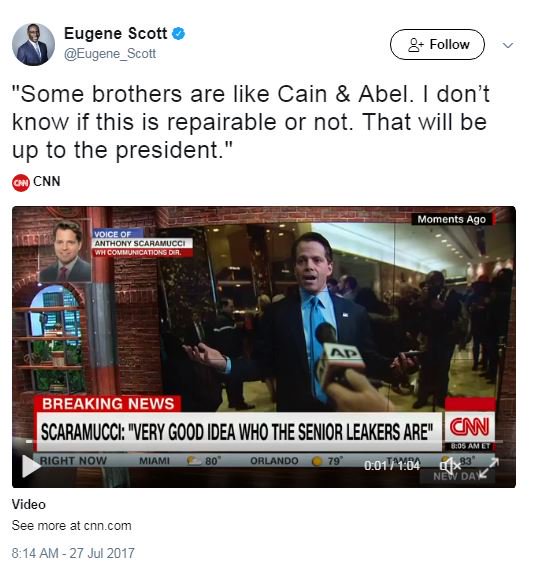Click the tweet text quoting Cain & Abel
537x568 pixels.
[x=251, y=122]
